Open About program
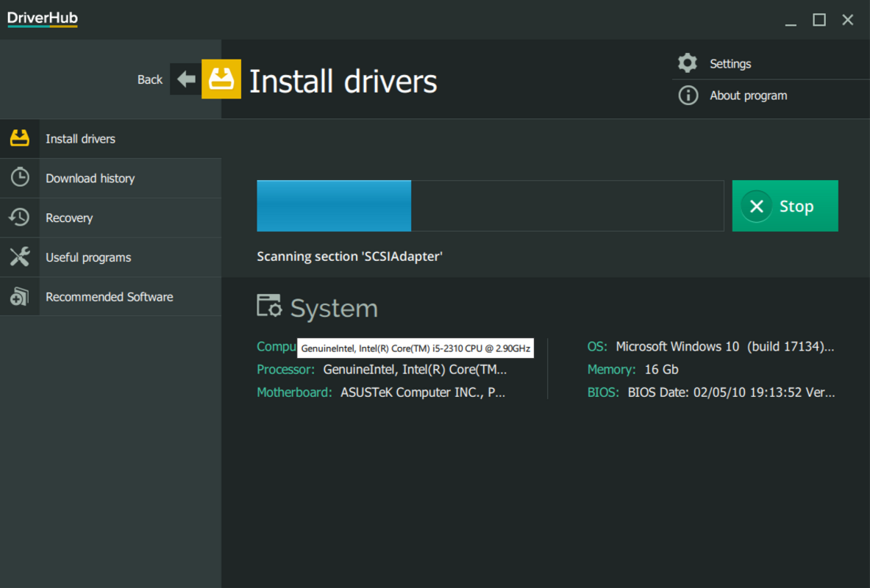The height and width of the screenshot is (588, 870). (x=748, y=96)
